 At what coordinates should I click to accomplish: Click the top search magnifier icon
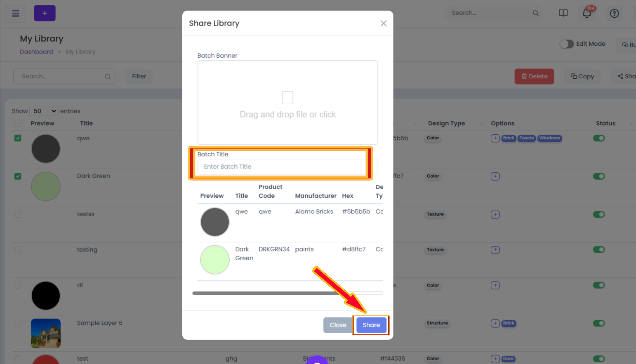(x=535, y=13)
